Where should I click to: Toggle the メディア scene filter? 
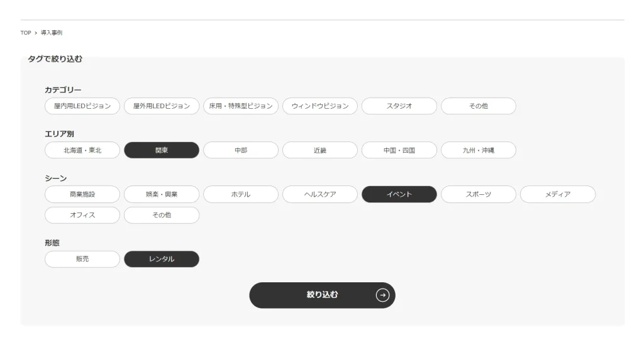pos(558,194)
